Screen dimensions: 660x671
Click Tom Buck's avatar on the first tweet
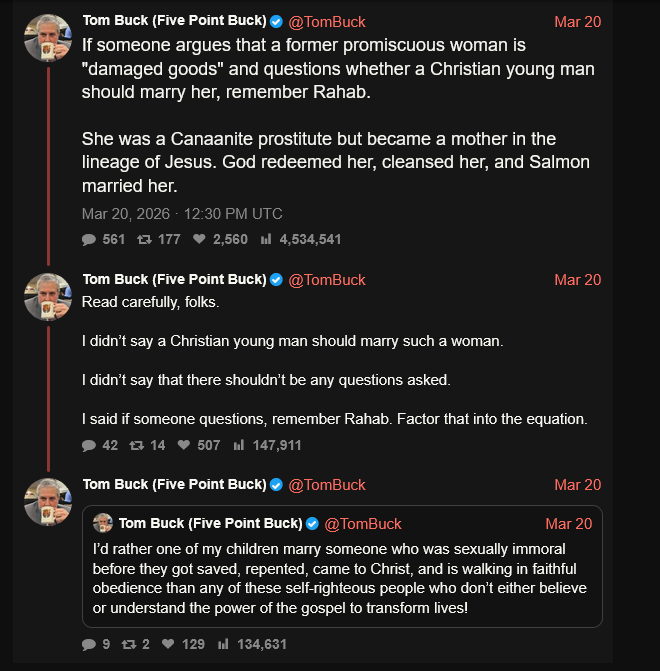pyautogui.click(x=48, y=38)
